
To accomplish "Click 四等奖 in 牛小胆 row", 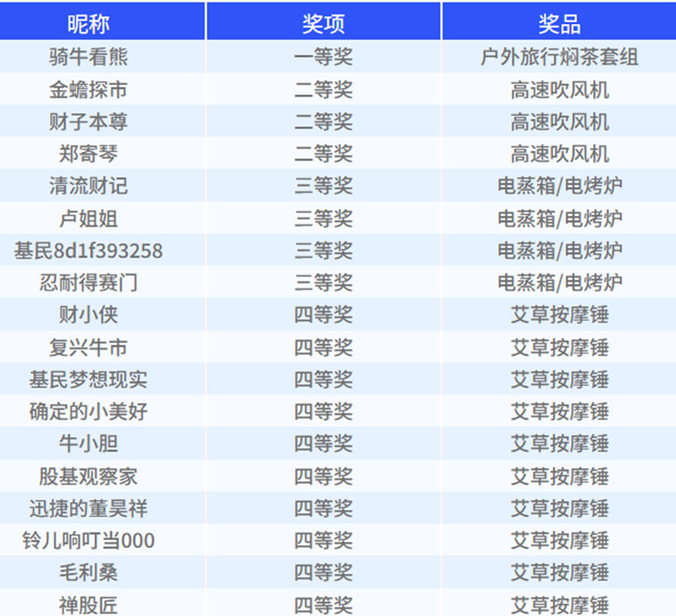I will 324,443.
